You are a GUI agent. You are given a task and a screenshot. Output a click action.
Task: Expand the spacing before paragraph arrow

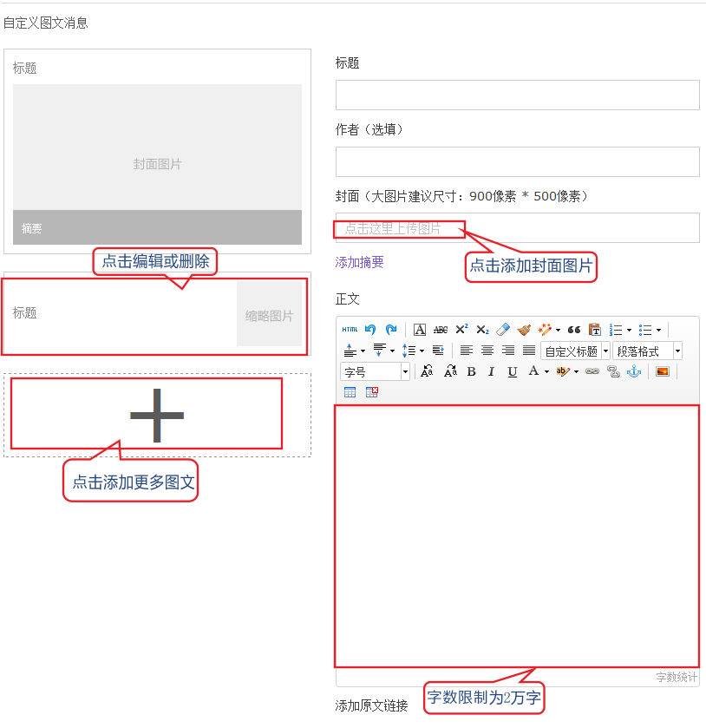363,351
